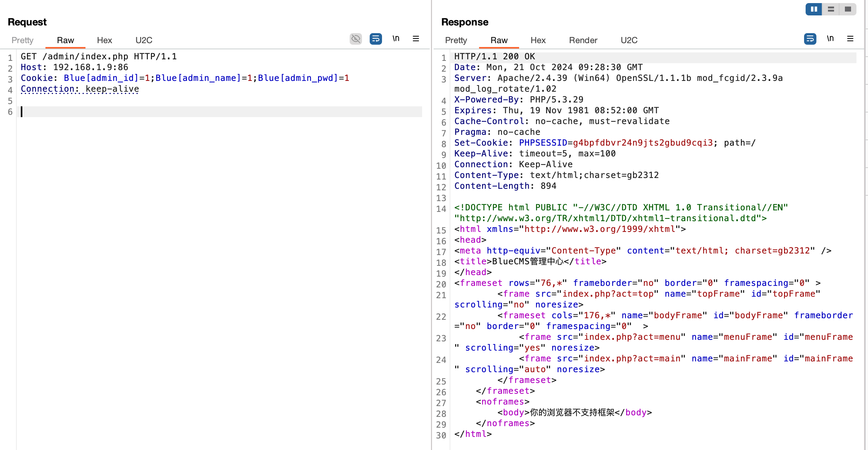Image resolution: width=868 pixels, height=450 pixels.
Task: Toggle show newlines \n in Request pane
Action: pos(396,39)
